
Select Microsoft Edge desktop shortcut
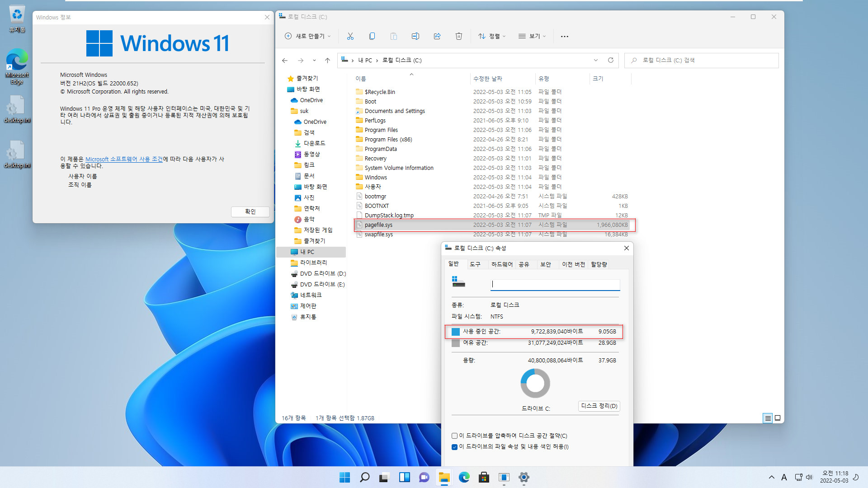[17, 66]
